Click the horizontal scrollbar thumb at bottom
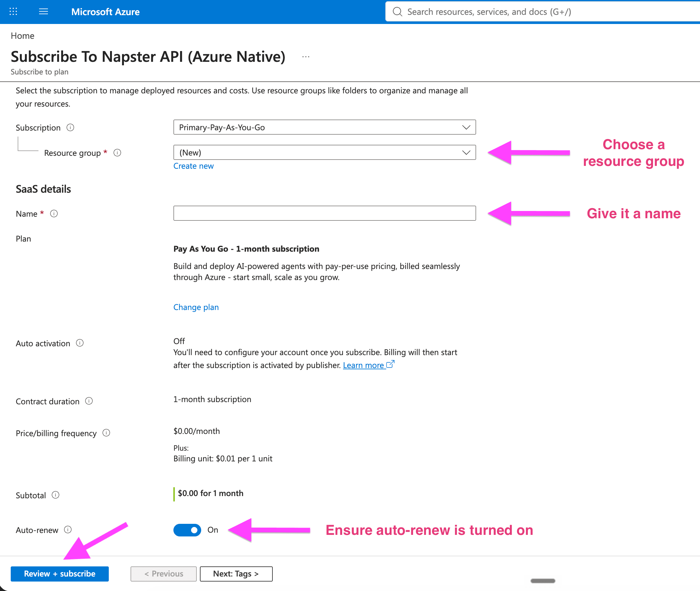Screen dimensions: 700x591 [543, 581]
